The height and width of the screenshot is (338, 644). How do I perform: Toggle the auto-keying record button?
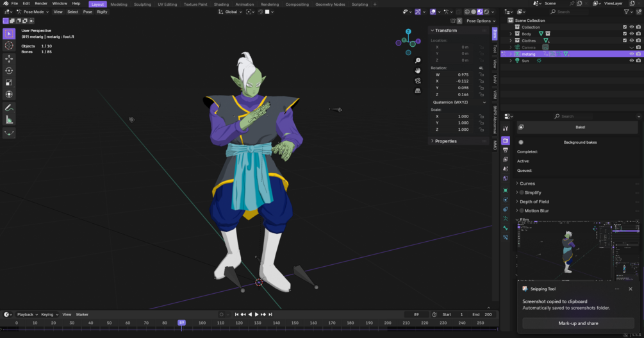click(x=221, y=314)
